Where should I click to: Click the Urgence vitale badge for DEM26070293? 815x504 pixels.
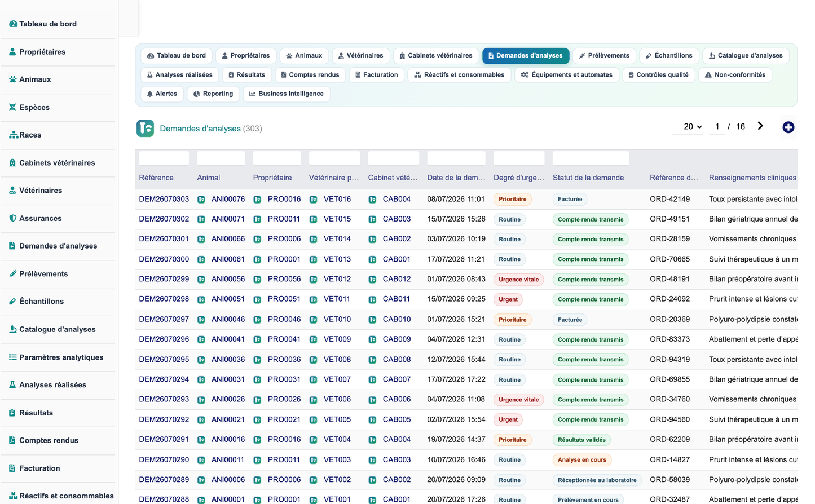point(518,400)
